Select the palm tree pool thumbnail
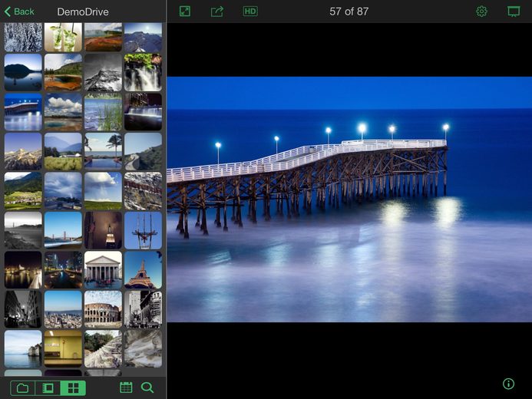The width and height of the screenshot is (532, 399). (x=103, y=151)
